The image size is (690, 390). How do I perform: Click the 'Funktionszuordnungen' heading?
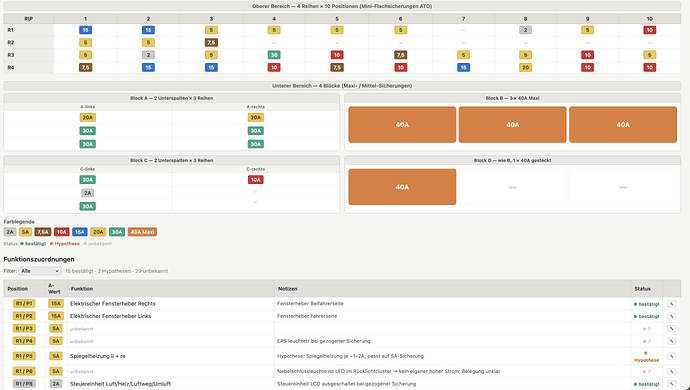pyautogui.click(x=39, y=259)
